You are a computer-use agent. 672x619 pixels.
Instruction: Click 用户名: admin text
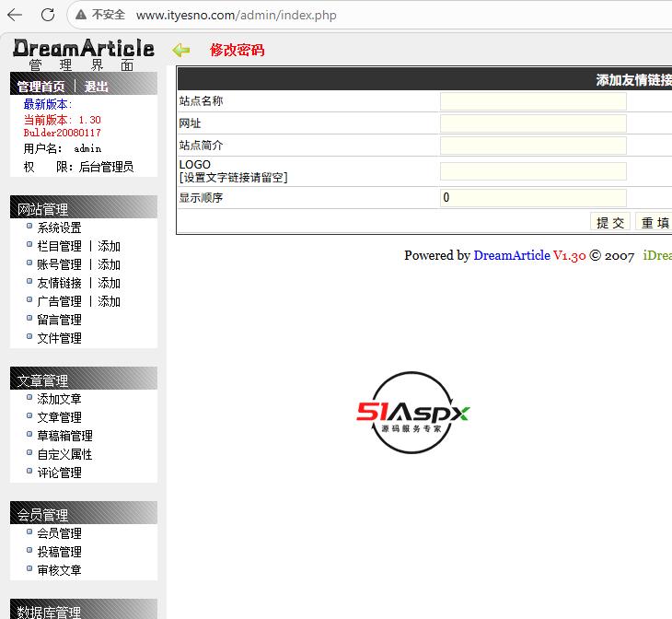pyautogui.click(x=63, y=148)
